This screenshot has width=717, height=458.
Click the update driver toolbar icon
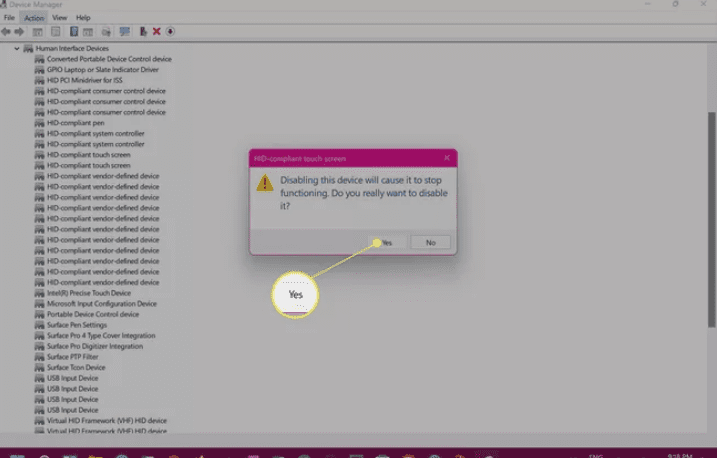144,31
